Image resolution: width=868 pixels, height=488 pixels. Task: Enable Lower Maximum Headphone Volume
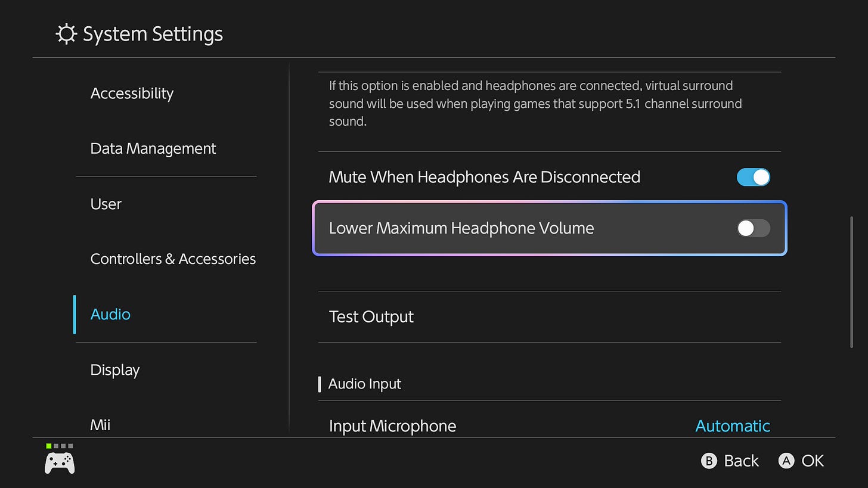(753, 228)
